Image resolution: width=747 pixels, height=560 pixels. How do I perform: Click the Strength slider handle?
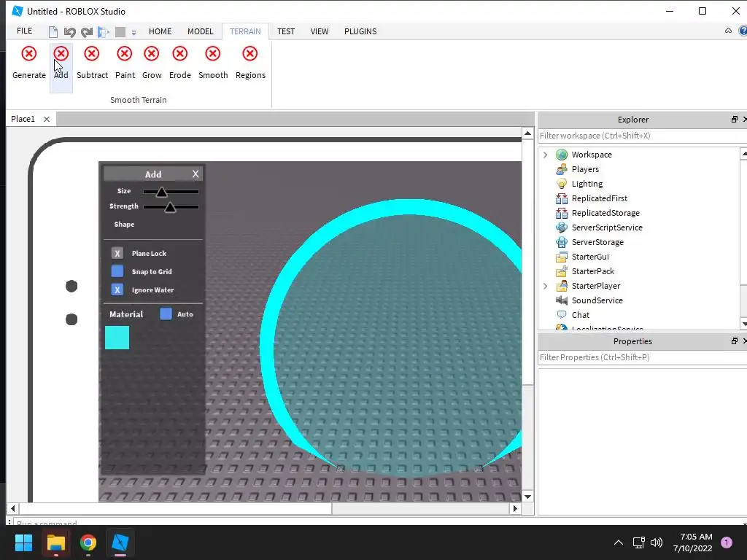(170, 207)
